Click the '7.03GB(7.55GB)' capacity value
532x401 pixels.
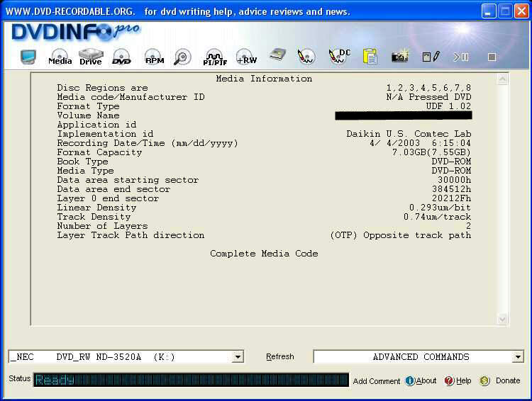(431, 152)
